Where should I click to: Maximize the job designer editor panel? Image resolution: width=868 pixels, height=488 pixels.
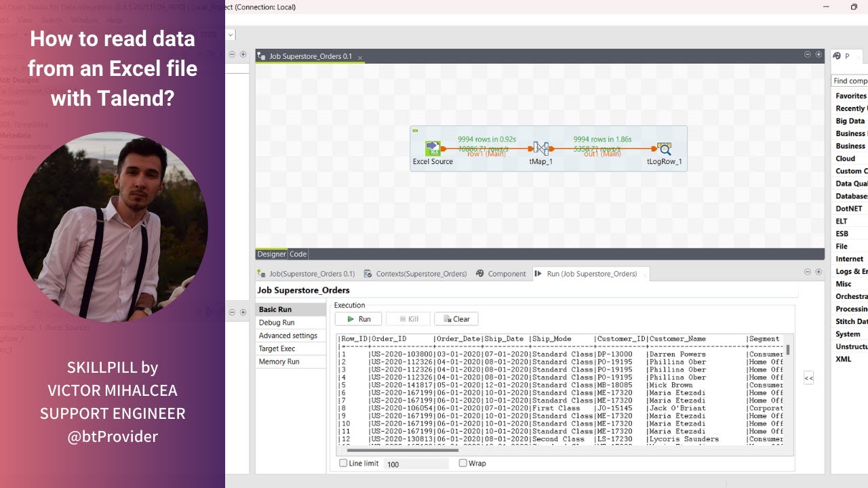click(818, 54)
